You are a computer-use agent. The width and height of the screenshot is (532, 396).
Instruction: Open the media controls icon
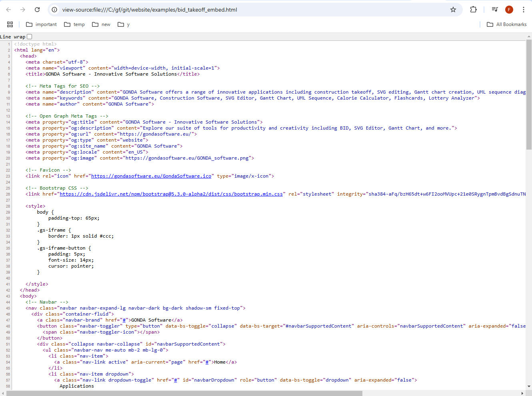pos(495,10)
